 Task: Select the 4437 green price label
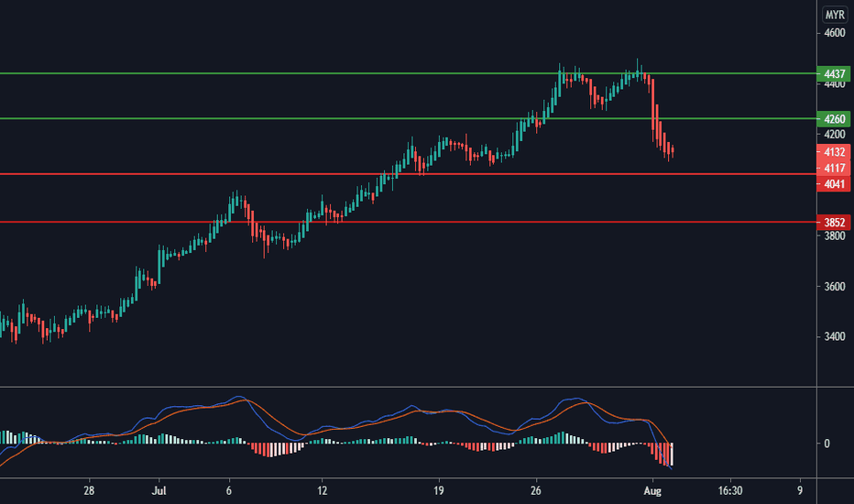pos(834,73)
